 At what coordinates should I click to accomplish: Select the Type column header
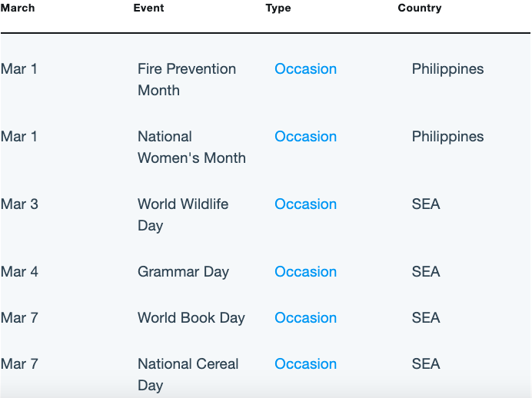point(278,8)
